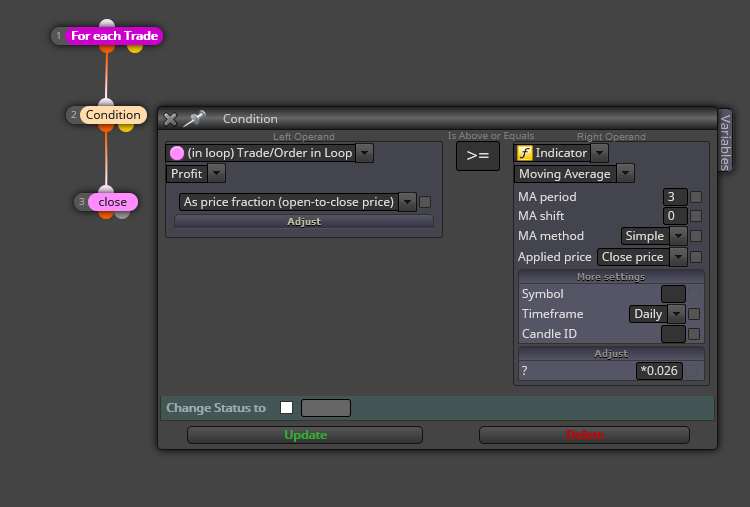Open the Indicator type dropdown

pyautogui.click(x=599, y=153)
